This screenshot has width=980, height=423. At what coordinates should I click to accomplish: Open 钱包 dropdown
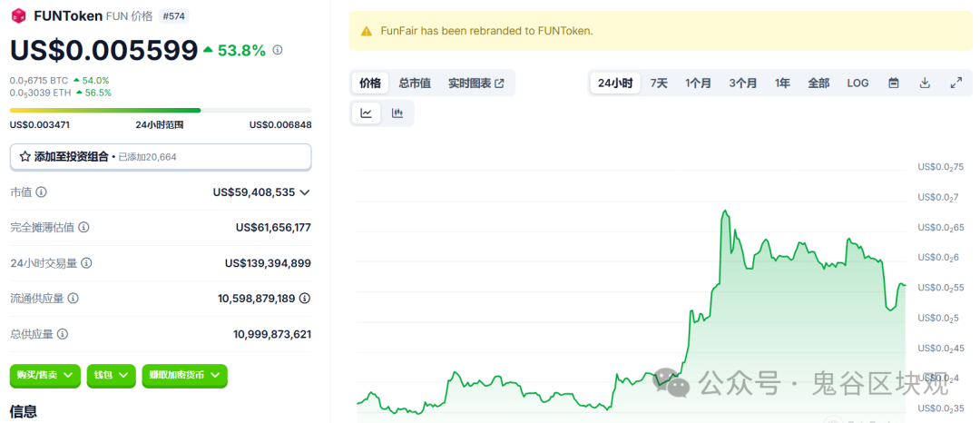[x=112, y=376]
